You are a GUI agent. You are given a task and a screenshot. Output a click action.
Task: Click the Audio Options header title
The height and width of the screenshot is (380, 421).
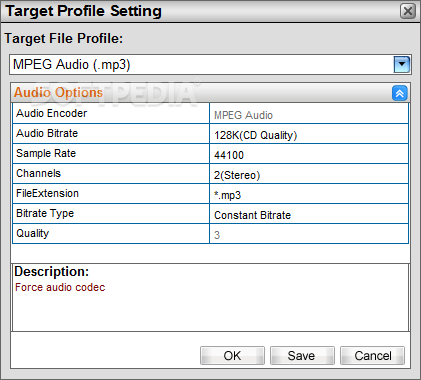point(58,93)
